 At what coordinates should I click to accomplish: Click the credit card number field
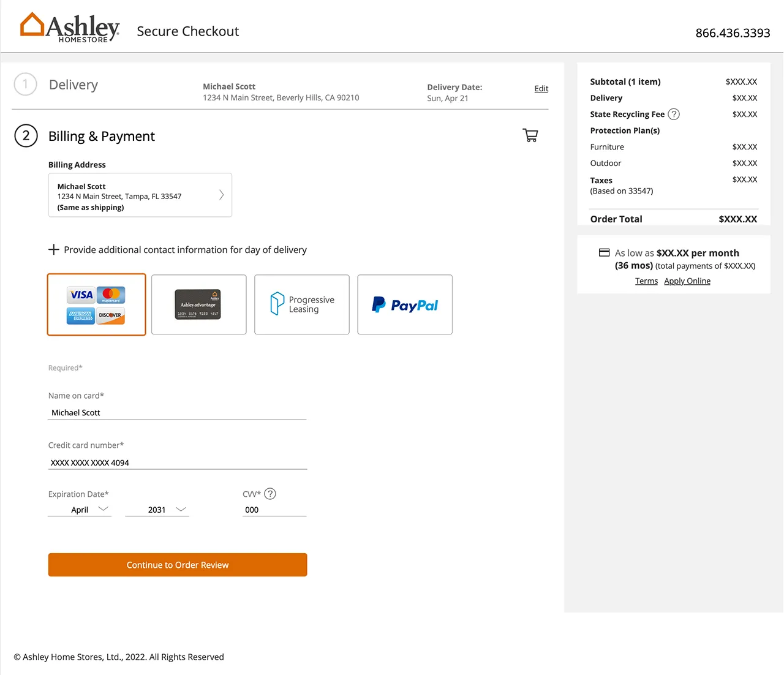(178, 462)
